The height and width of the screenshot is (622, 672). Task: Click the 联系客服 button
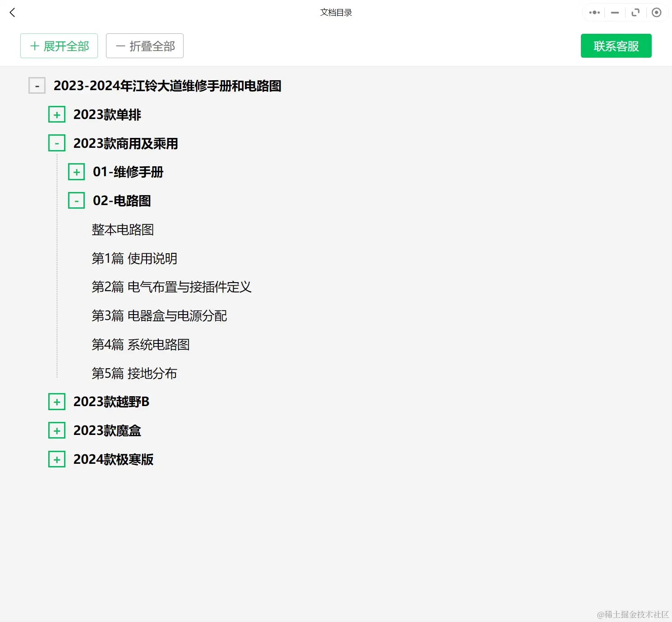point(616,46)
